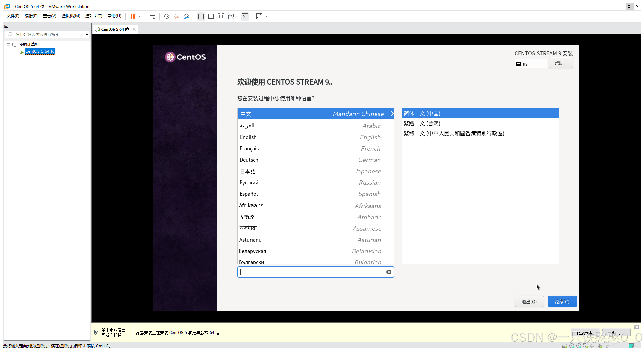The image size is (644, 348).
Task: Click the stretch guest display icon
Action: pos(259,16)
